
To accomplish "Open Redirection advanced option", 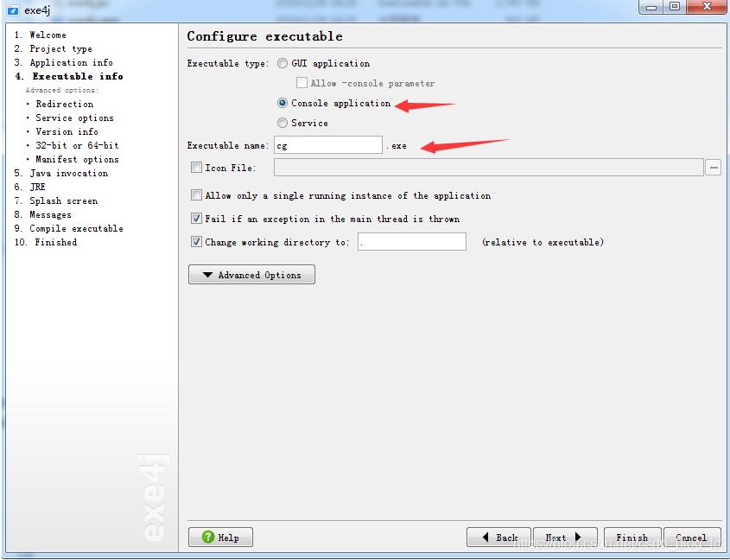I will (x=65, y=104).
